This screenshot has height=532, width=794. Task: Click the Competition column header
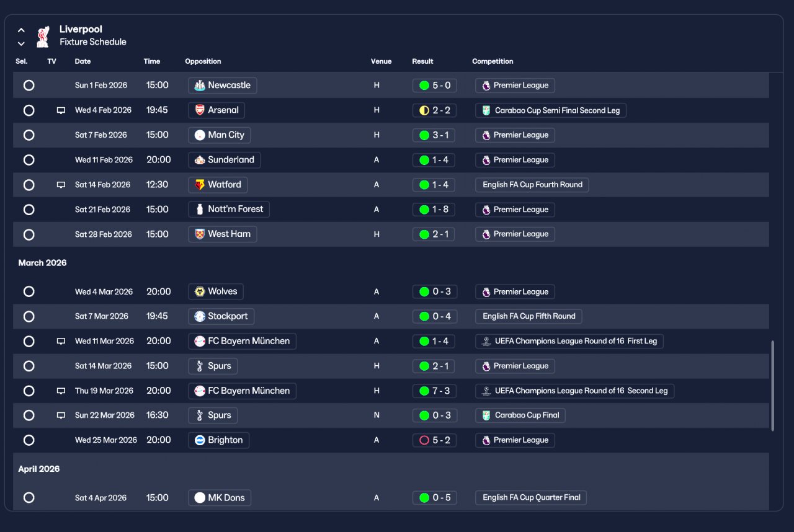click(x=493, y=61)
